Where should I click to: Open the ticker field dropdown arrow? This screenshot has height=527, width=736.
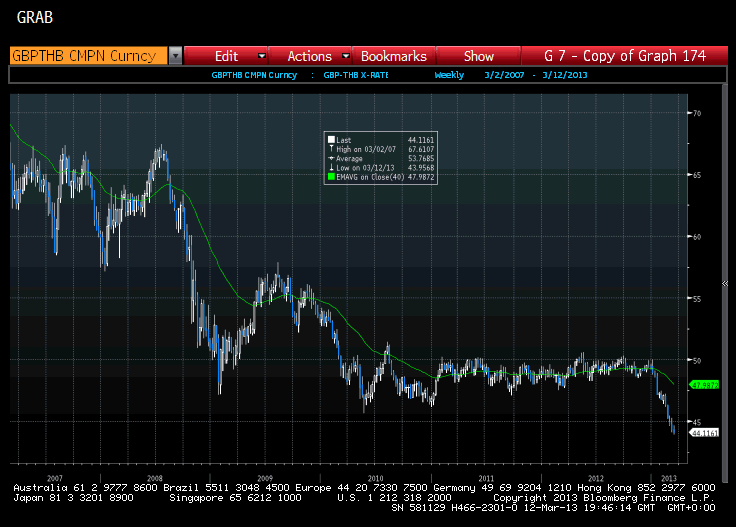click(x=175, y=56)
